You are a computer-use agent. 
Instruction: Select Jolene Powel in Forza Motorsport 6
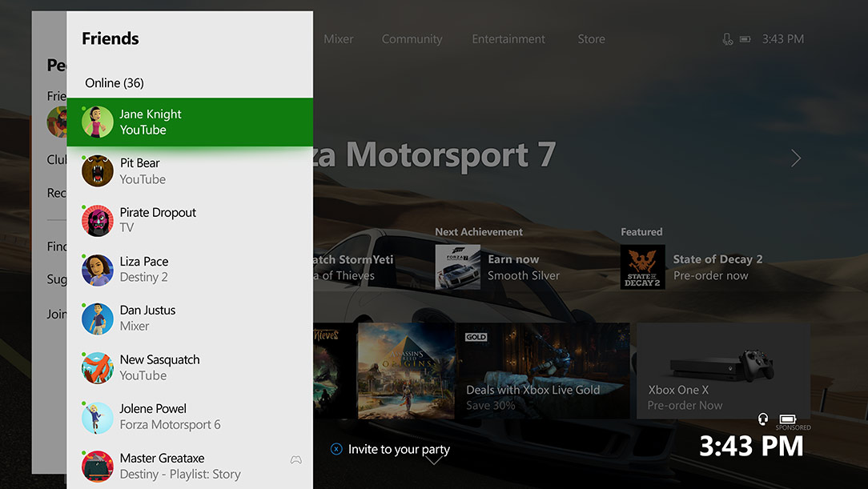coord(190,417)
